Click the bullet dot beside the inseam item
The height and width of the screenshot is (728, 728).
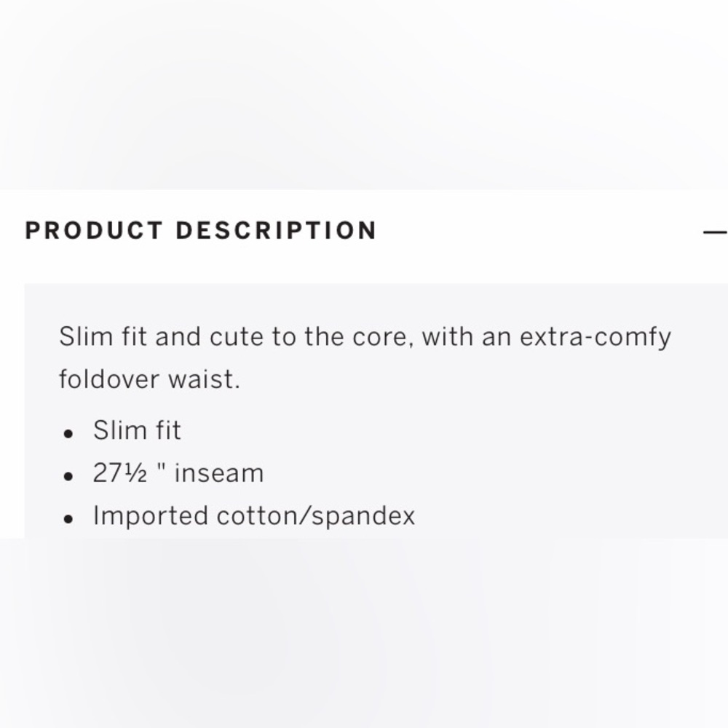tap(68, 476)
